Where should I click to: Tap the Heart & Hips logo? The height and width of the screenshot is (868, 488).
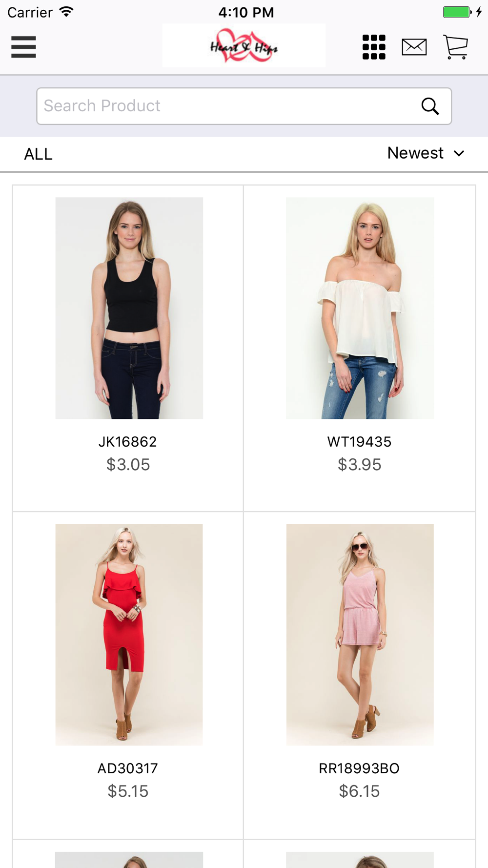pos(244,45)
